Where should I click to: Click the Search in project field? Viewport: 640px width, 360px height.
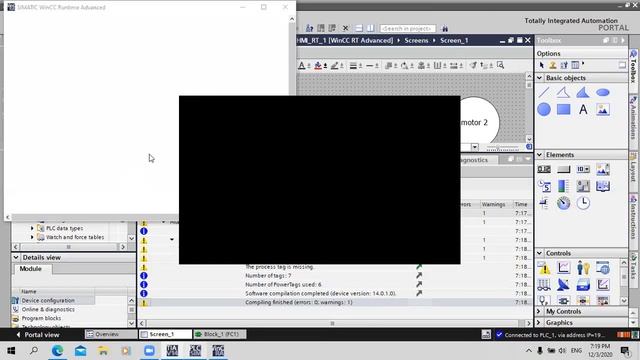tap(407, 28)
